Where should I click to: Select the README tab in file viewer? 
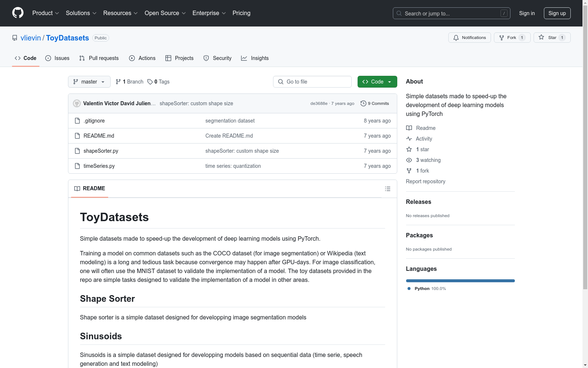(x=90, y=188)
